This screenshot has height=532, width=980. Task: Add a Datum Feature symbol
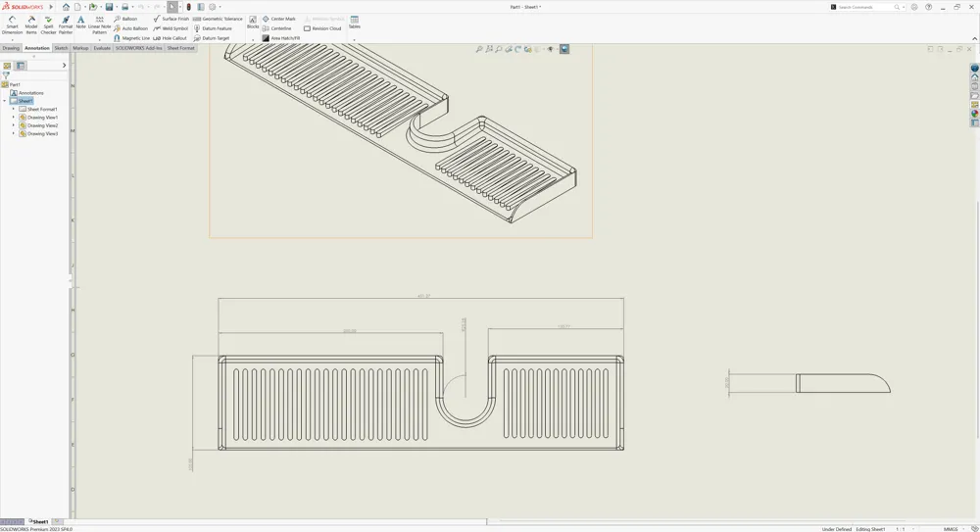(x=213, y=28)
